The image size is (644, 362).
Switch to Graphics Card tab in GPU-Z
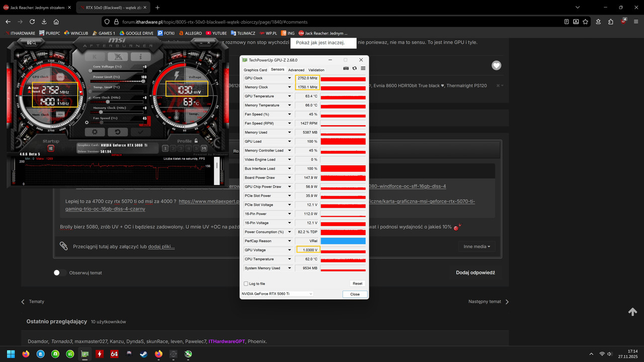(x=256, y=70)
